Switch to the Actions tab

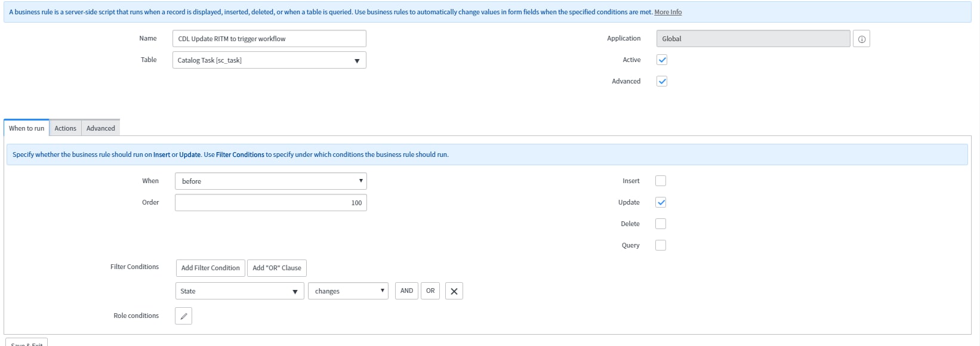65,128
